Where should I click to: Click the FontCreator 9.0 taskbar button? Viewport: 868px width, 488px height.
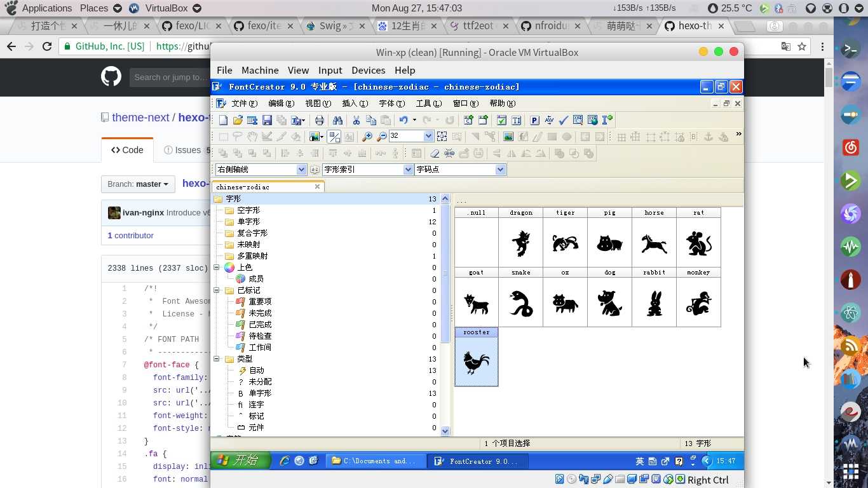[477, 461]
